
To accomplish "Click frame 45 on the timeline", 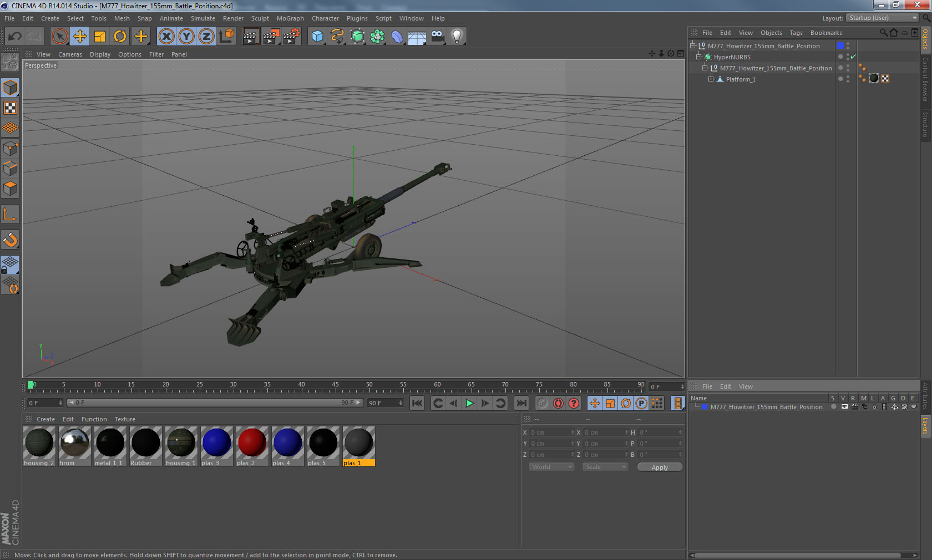I will click(x=335, y=385).
